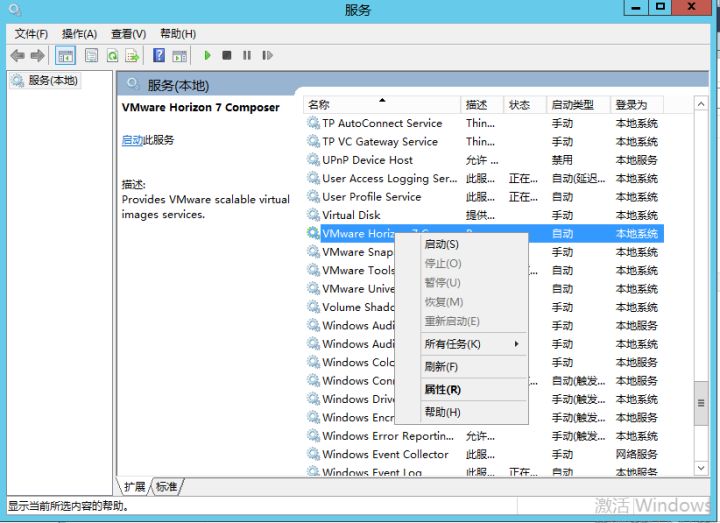
Task: Click gear icon of UPnP Device Host
Action: [313, 160]
